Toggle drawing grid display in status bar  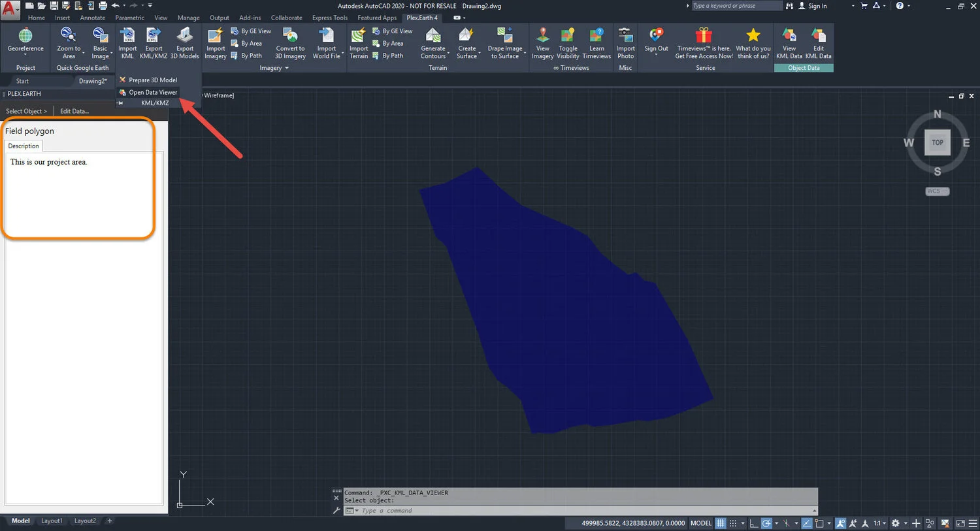pyautogui.click(x=721, y=523)
